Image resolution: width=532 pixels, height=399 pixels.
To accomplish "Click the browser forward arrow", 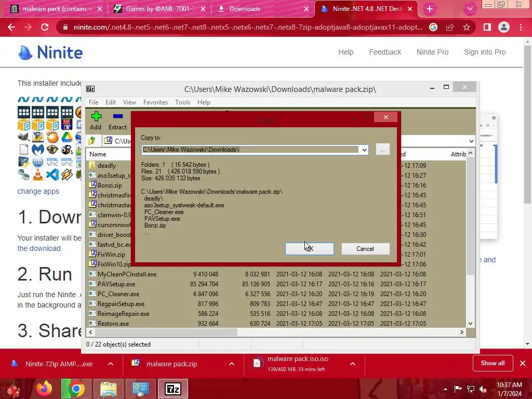I will click(28, 27).
